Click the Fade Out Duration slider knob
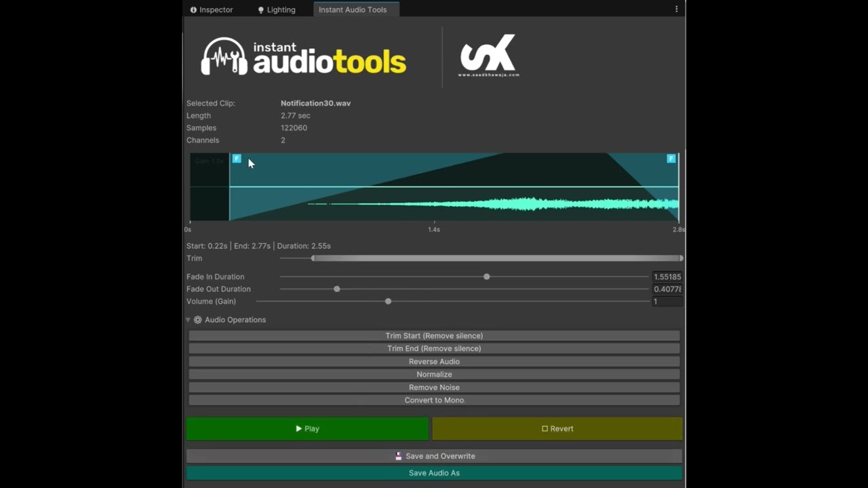 tap(336, 289)
